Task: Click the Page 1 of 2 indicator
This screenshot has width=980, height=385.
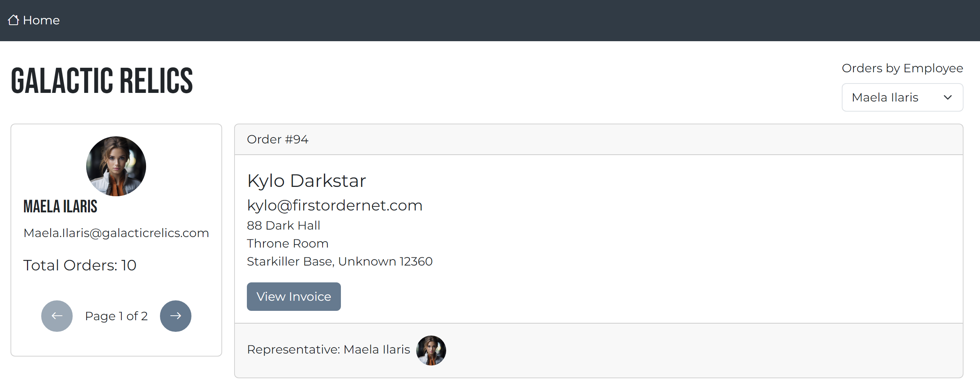Action: (x=116, y=316)
